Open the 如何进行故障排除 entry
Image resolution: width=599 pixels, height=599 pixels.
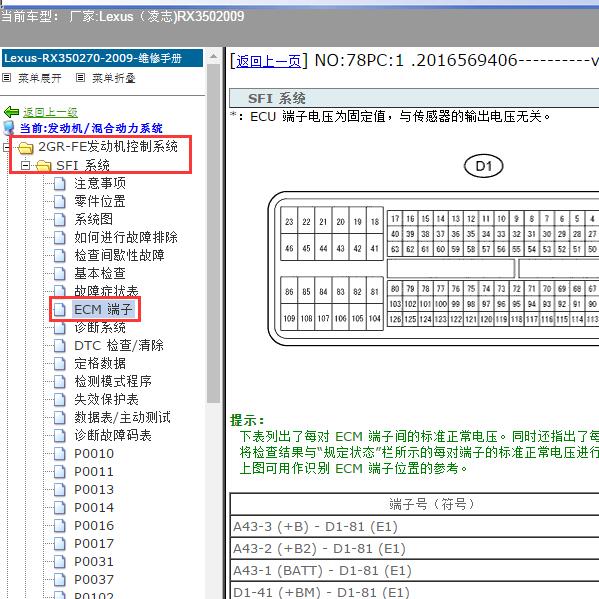pos(126,237)
